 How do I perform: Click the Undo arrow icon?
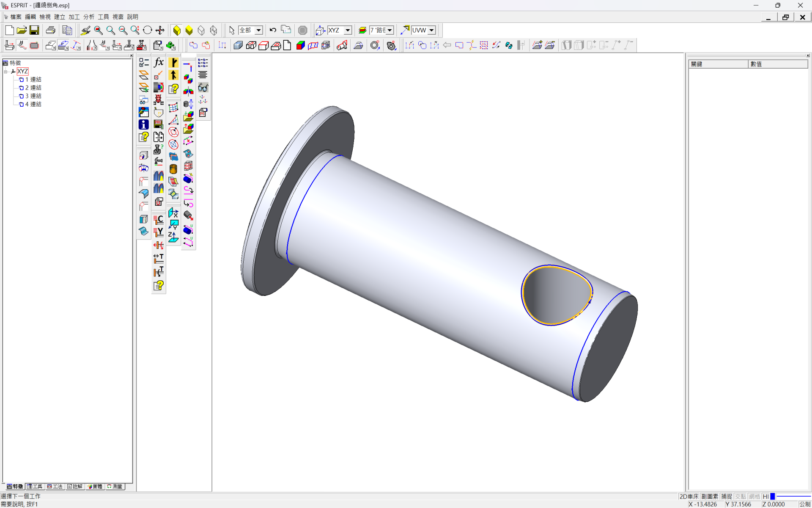pos(273,30)
